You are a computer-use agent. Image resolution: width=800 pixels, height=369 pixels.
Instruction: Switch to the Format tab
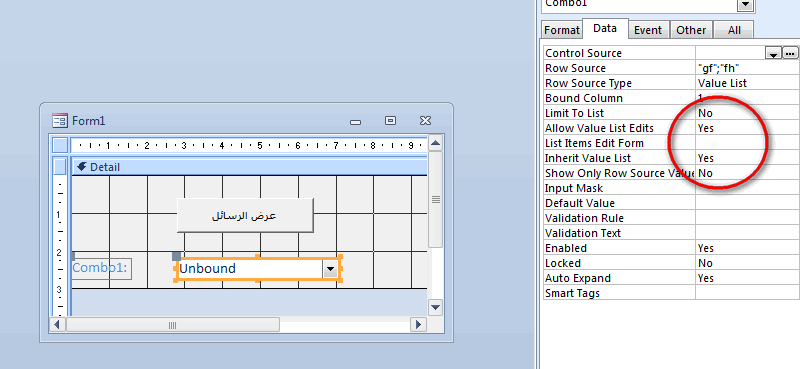pyautogui.click(x=562, y=30)
